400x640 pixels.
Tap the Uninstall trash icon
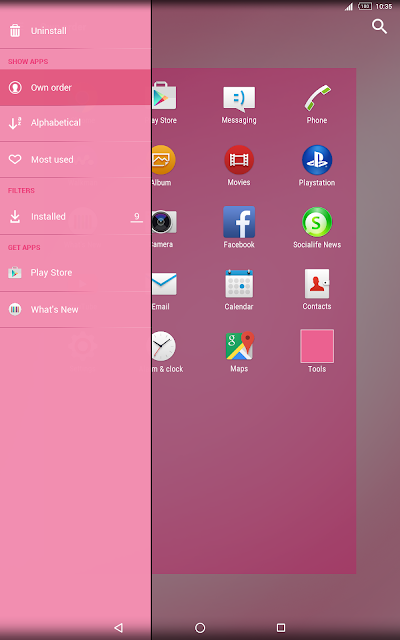point(15,31)
